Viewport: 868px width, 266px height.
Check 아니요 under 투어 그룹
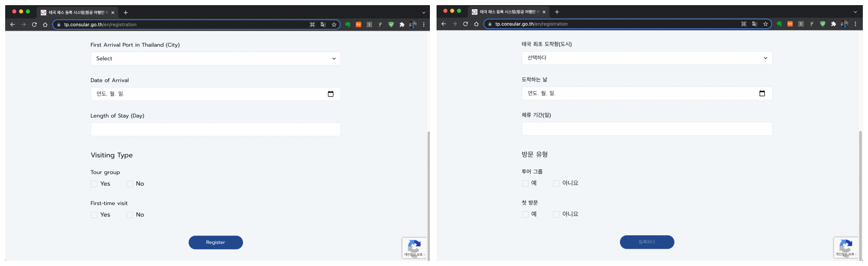point(556,183)
